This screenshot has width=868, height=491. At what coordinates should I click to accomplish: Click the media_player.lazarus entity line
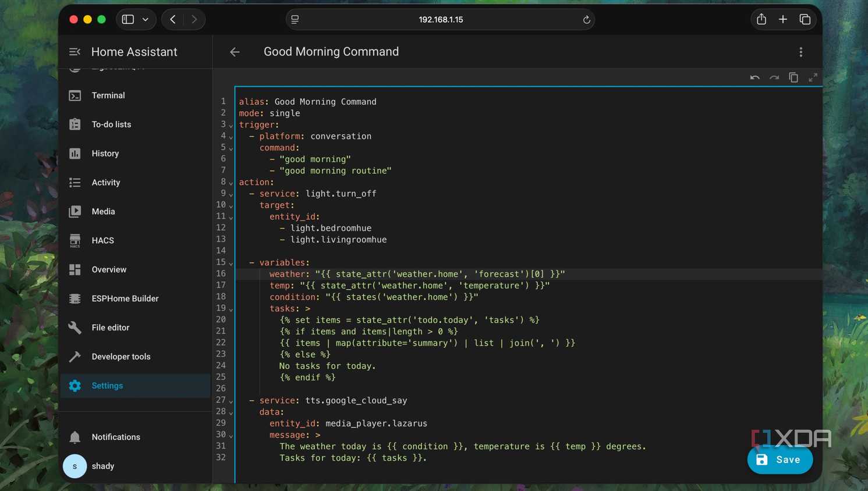click(348, 424)
